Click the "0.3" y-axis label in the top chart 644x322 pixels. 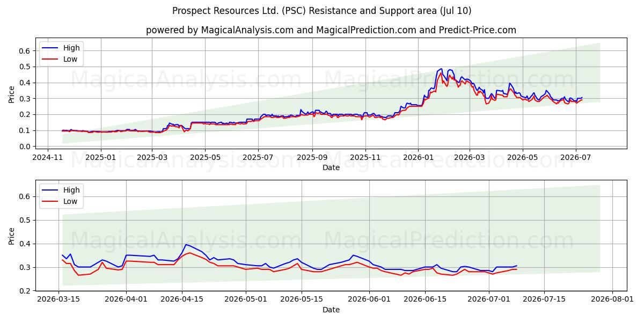click(x=26, y=99)
